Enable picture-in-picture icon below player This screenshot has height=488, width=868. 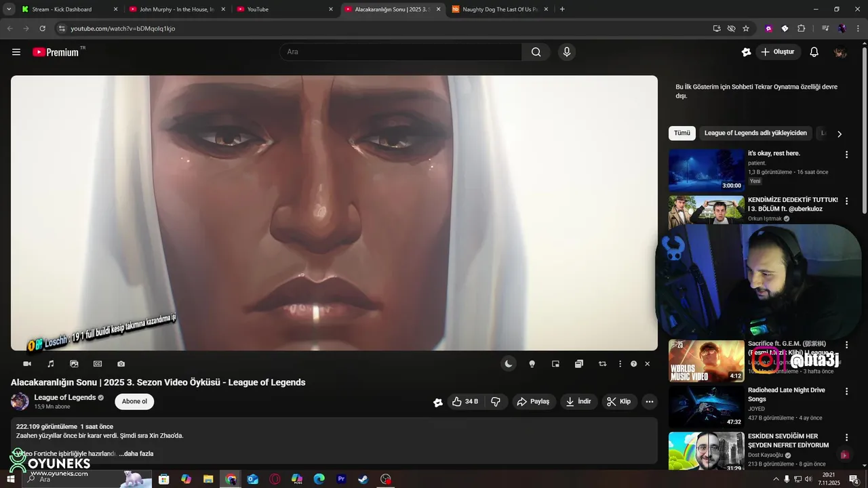point(555,364)
